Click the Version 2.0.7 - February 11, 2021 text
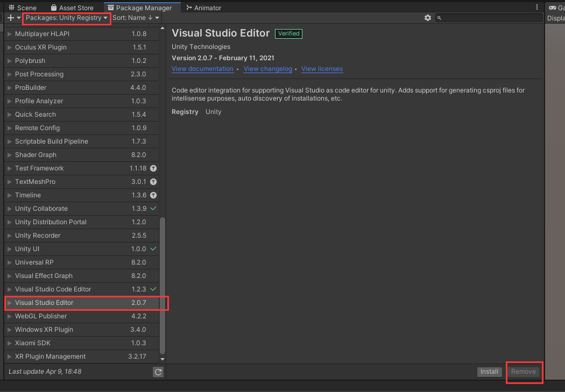The width and height of the screenshot is (565, 392). pyautogui.click(x=223, y=58)
